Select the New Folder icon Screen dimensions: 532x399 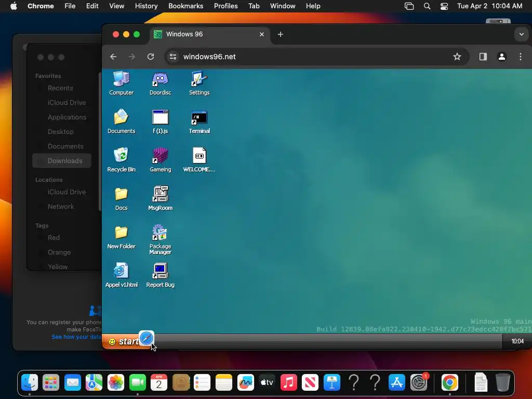[x=121, y=237]
